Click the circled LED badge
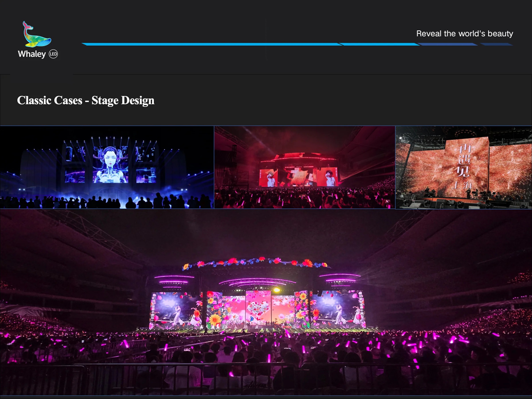This screenshot has width=532, height=399. point(53,54)
